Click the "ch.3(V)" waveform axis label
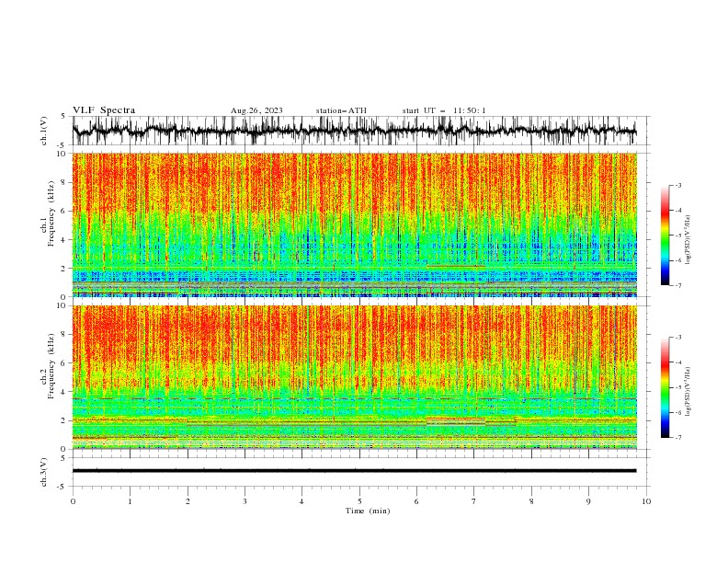 44,472
